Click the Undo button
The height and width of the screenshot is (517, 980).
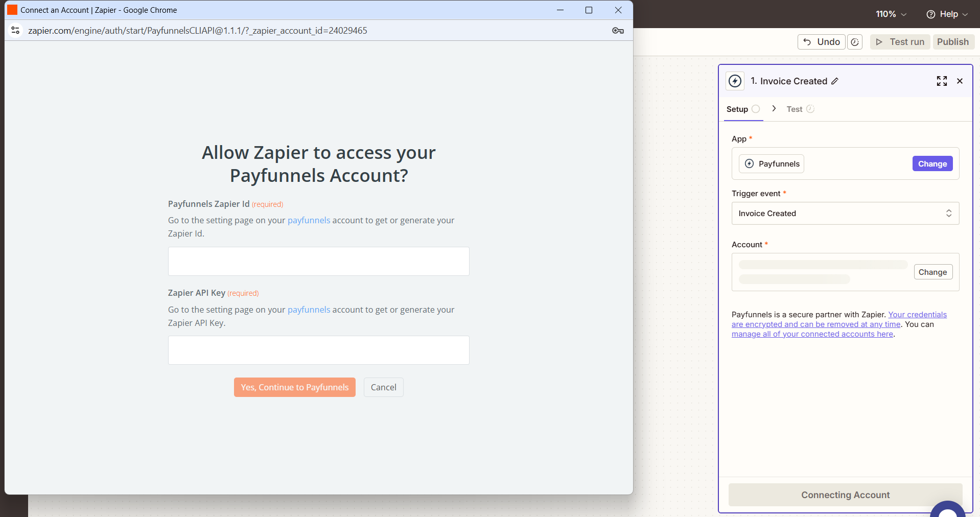(x=821, y=42)
